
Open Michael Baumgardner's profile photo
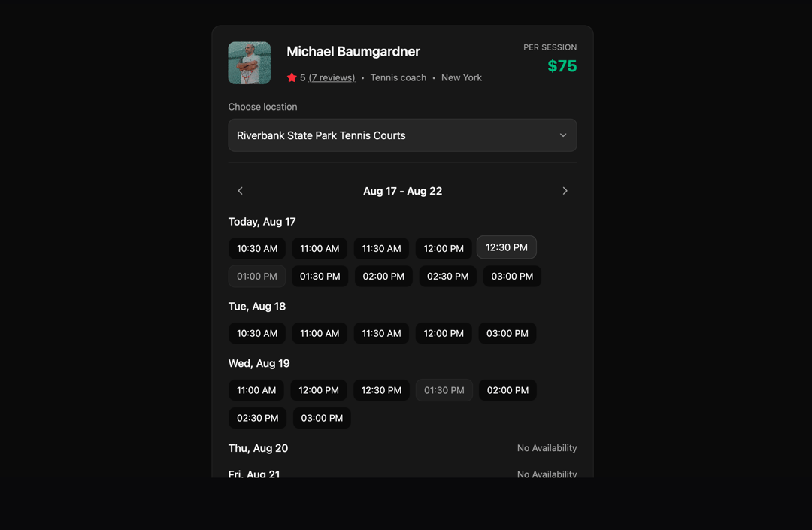click(x=250, y=63)
